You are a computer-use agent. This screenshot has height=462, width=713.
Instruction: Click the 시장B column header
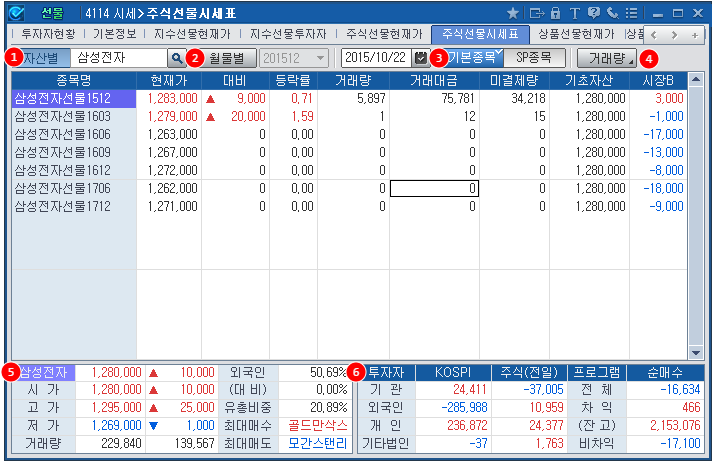pyautogui.click(x=658, y=80)
